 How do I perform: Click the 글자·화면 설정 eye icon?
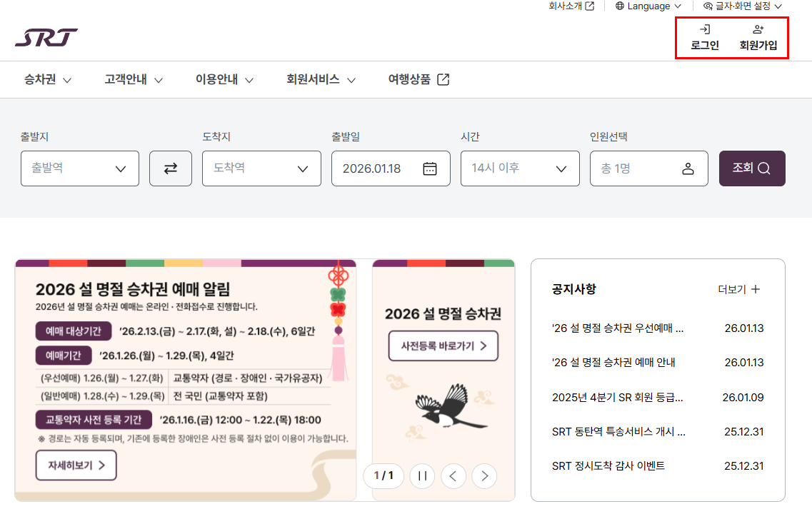pos(708,6)
